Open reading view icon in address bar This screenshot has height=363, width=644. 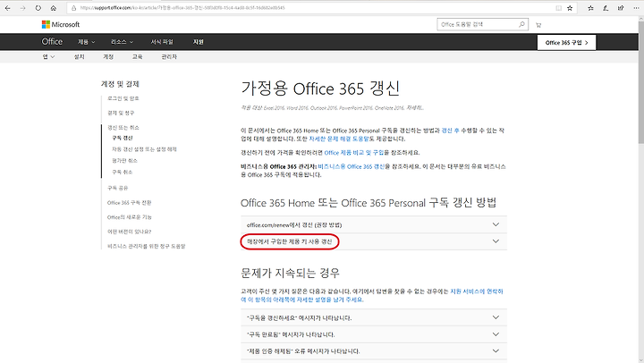[558, 8]
